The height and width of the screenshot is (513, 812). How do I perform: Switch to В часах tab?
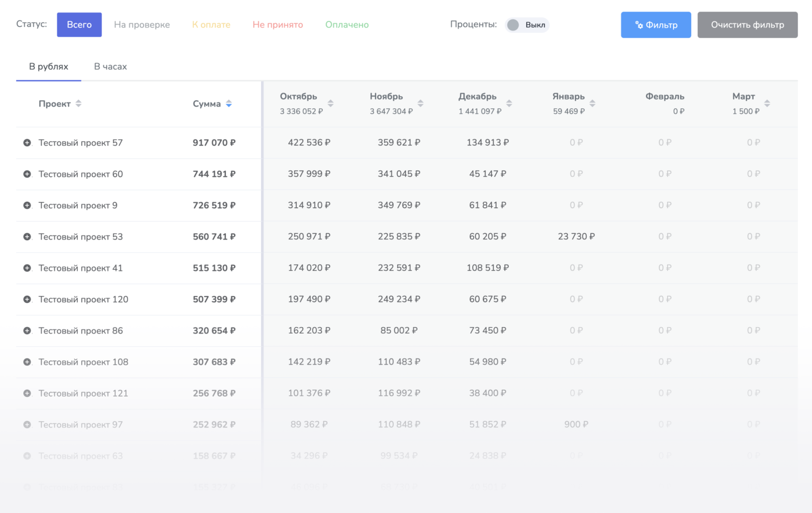(x=110, y=67)
